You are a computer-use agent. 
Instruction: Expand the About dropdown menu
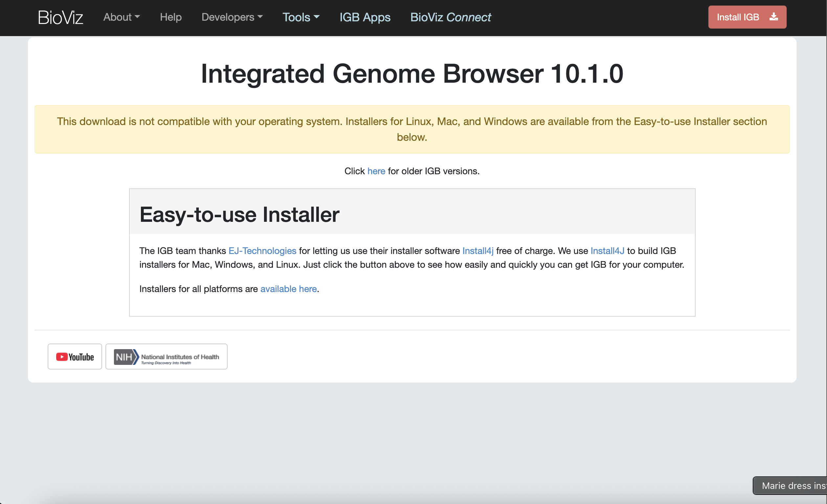click(x=121, y=17)
